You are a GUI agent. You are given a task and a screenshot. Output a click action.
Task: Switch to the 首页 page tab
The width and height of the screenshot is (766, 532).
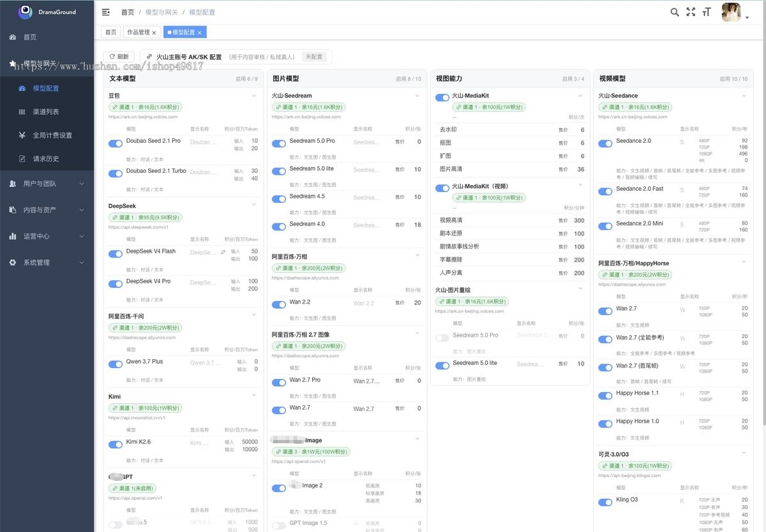coord(111,33)
